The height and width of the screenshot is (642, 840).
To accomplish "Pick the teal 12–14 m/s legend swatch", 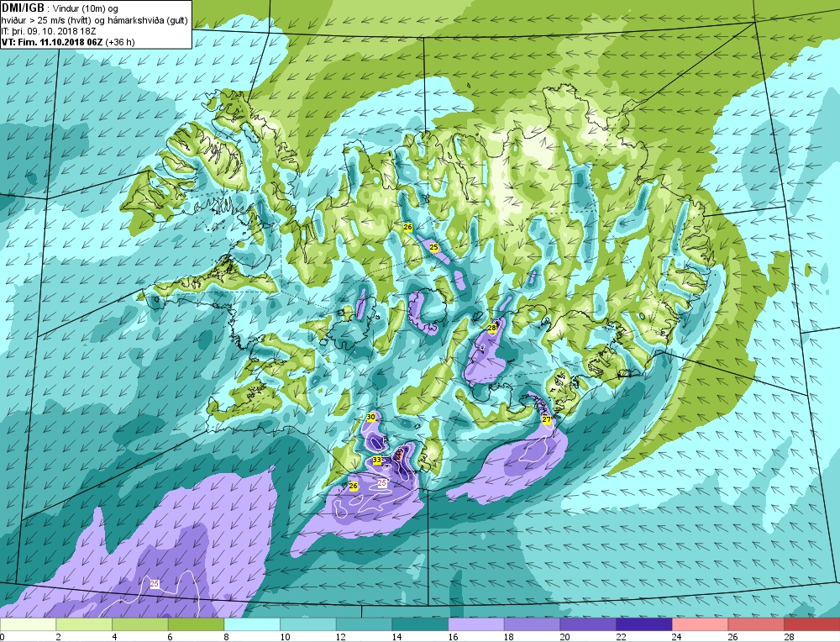I will tap(364, 625).
